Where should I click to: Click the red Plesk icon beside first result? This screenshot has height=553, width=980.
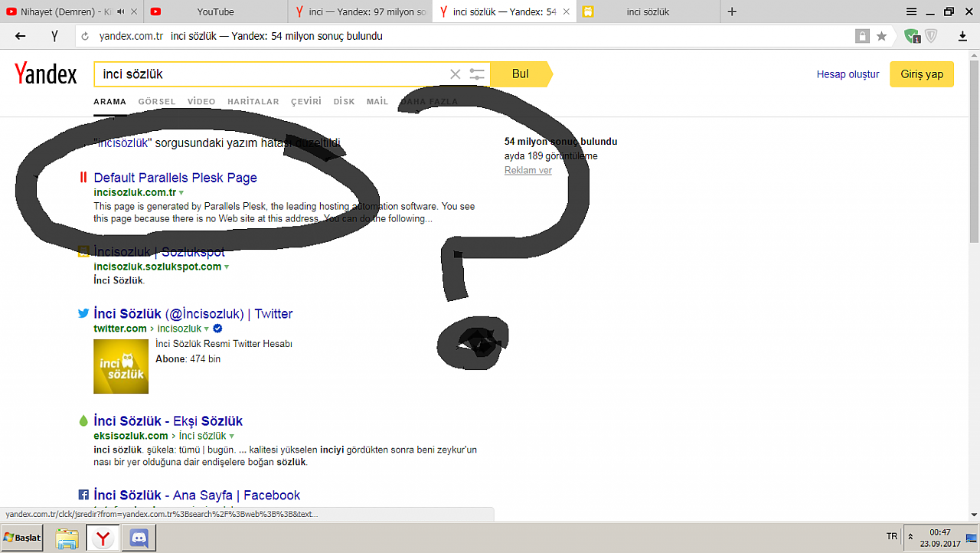(83, 178)
